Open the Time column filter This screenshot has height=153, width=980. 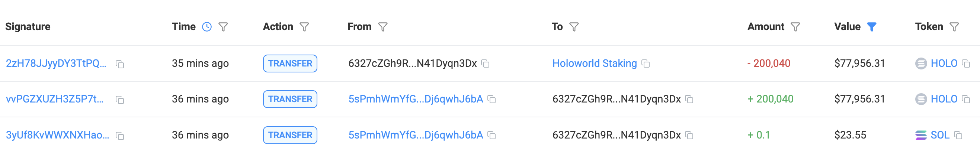[x=223, y=27]
